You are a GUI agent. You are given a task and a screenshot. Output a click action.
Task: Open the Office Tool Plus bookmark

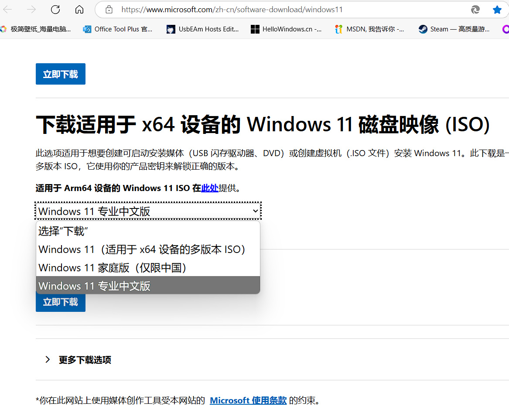pos(118,29)
